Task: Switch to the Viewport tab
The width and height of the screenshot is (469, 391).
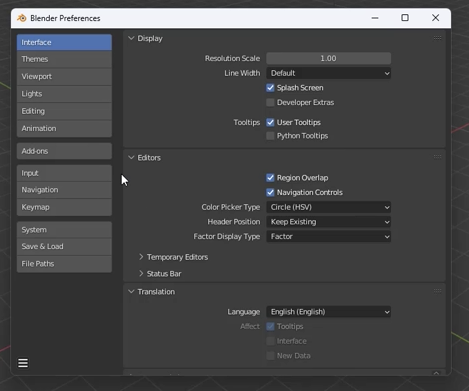Action: point(64,77)
